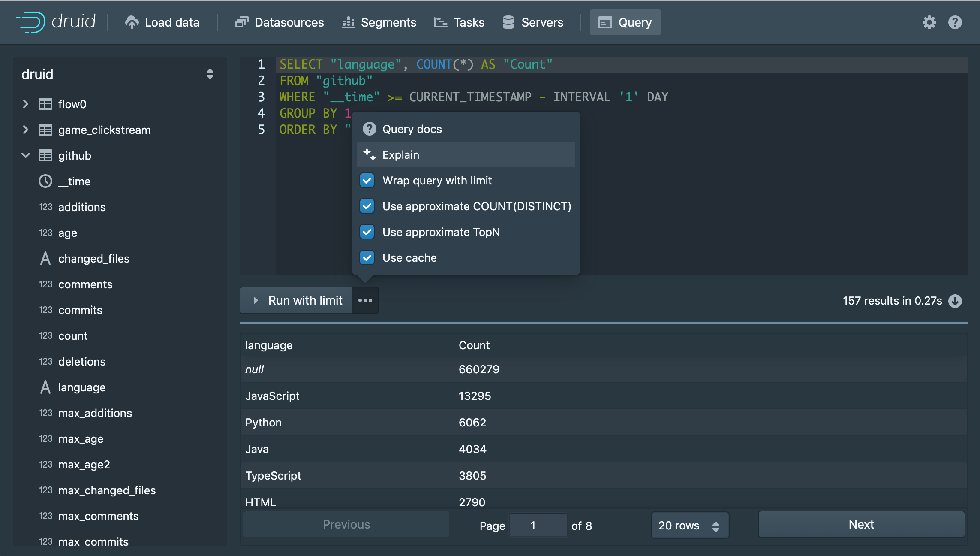
Task: Click the 13295 count value
Action: coord(475,396)
